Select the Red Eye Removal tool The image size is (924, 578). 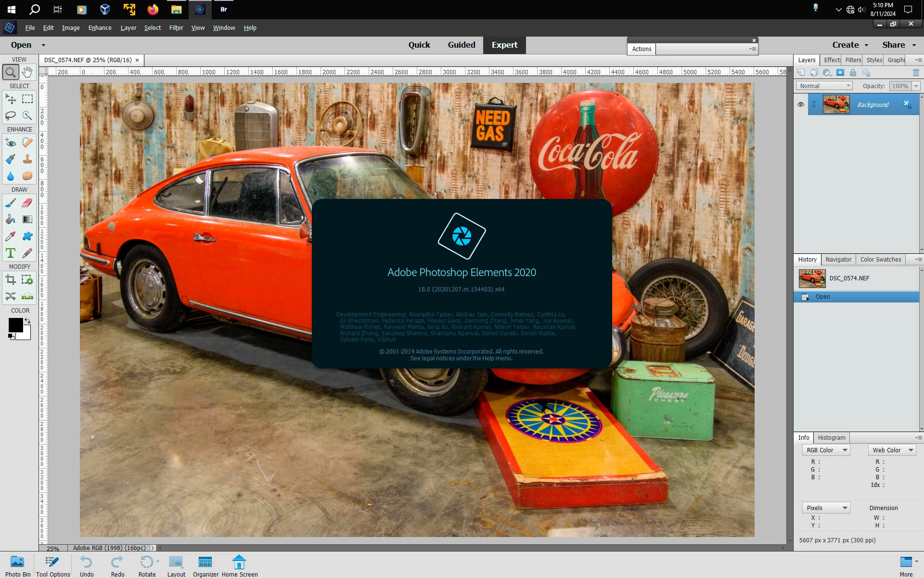pyautogui.click(x=11, y=143)
